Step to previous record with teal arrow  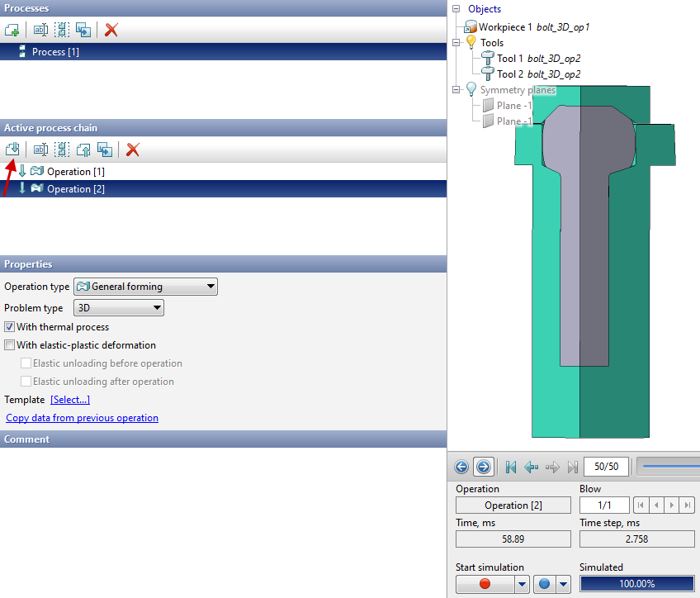pos(532,467)
